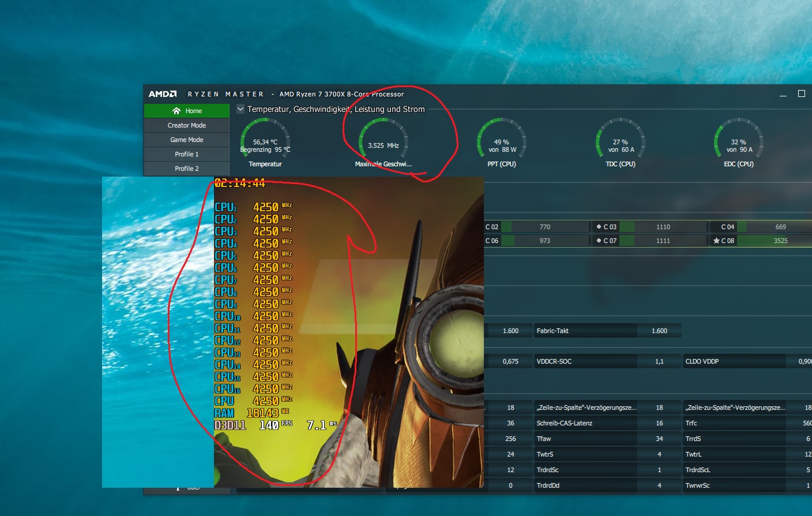Open Profile 1
The image size is (812, 516).
point(187,154)
